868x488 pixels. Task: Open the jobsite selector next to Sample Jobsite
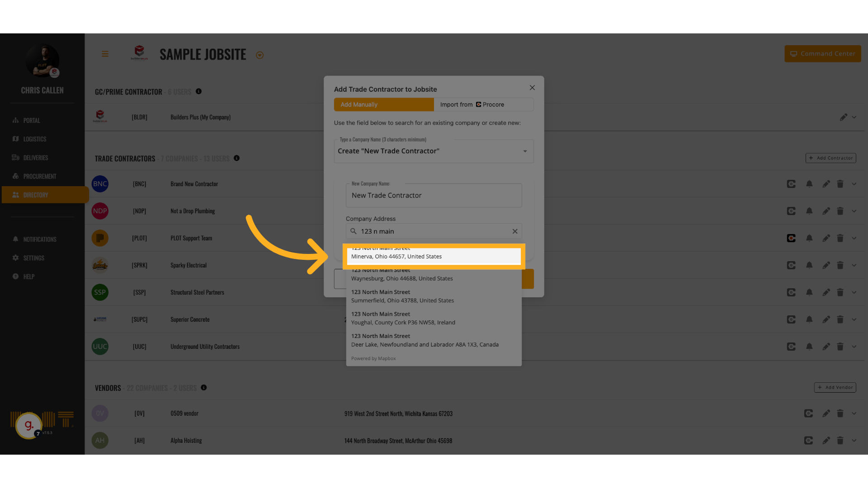[259, 55]
